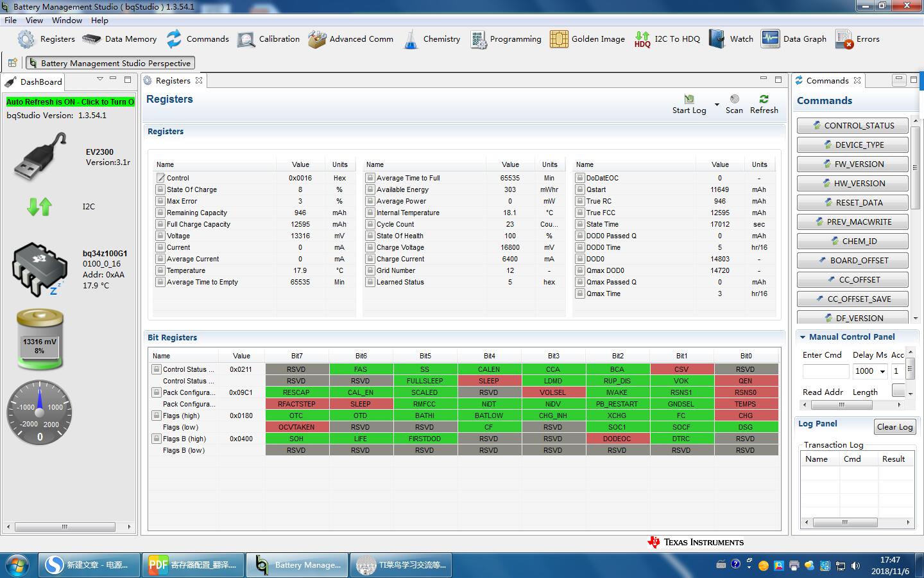
Task: Minimize the Registers panel
Action: (763, 79)
